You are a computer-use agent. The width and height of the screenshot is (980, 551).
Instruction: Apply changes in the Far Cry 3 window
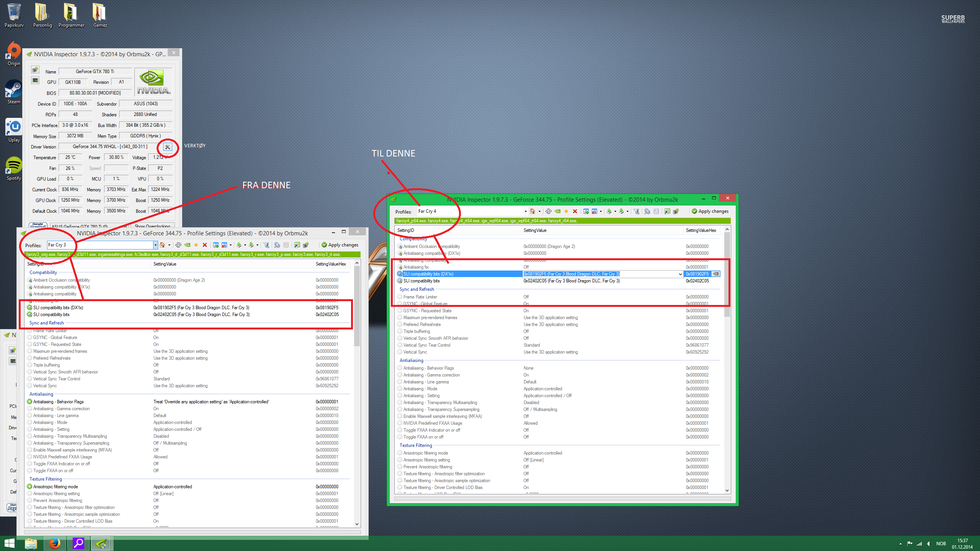point(340,245)
